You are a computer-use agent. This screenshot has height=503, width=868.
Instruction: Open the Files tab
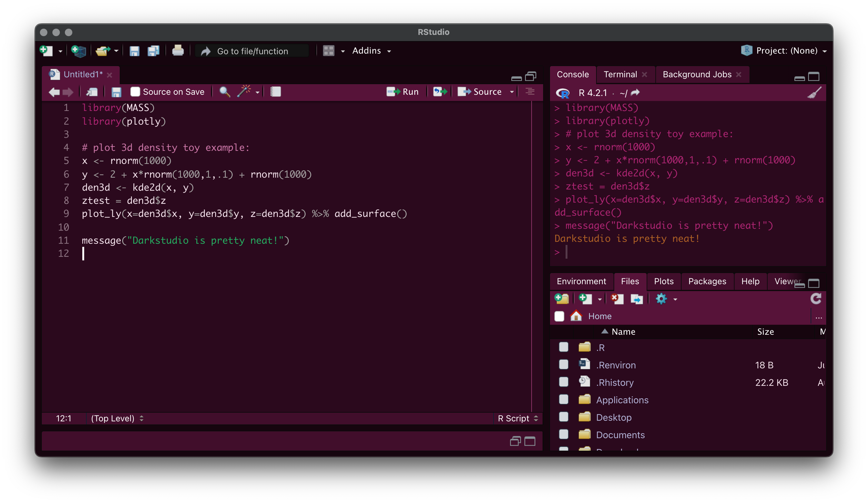[630, 281]
